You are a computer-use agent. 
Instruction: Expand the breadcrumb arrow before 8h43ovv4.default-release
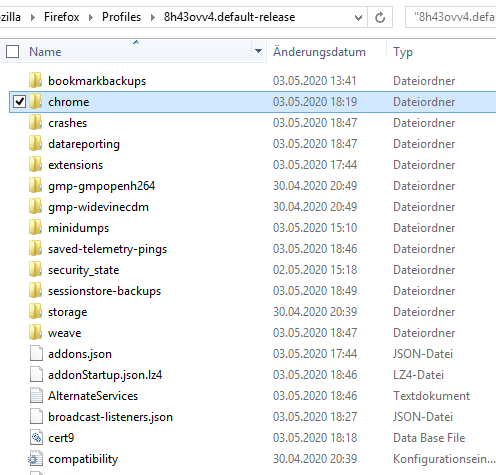click(152, 17)
